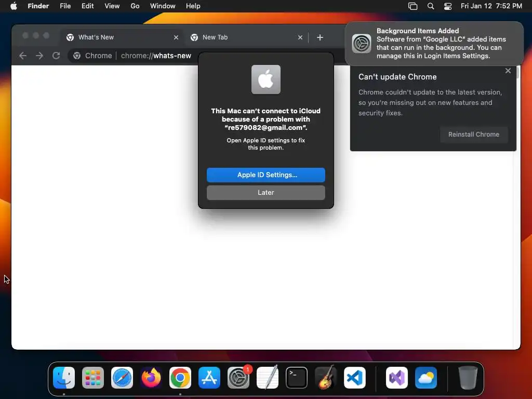This screenshot has height=399, width=532.
Task: Launch Safari from the Dock
Action: point(122,378)
